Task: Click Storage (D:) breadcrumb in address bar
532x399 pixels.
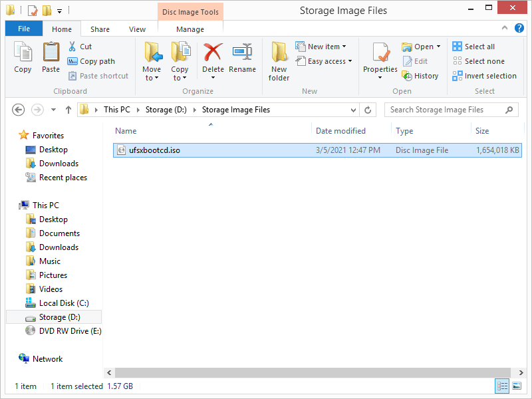Action: coord(166,110)
